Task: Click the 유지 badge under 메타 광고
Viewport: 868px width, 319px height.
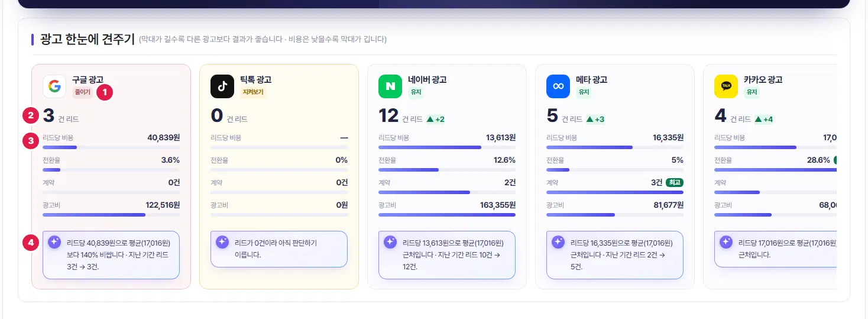Action: pos(584,92)
